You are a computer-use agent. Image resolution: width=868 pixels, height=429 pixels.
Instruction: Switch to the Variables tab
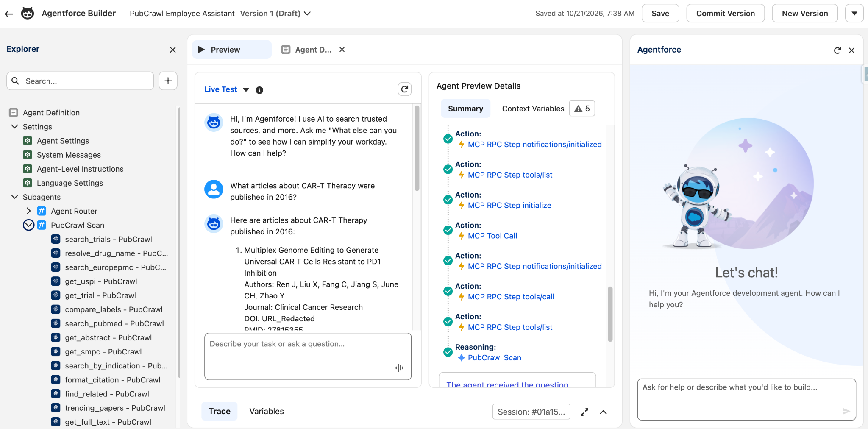267,411
